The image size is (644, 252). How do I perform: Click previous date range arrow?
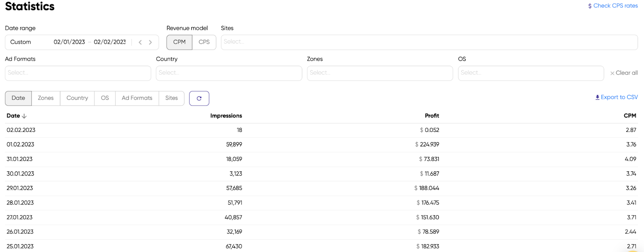(140, 42)
